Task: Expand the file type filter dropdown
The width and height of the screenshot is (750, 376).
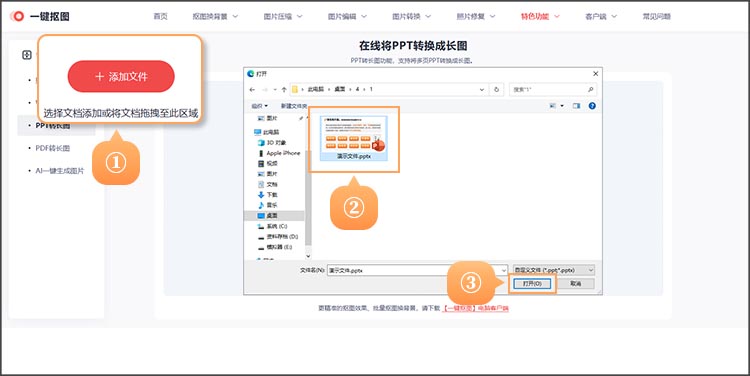Action: pos(591,270)
